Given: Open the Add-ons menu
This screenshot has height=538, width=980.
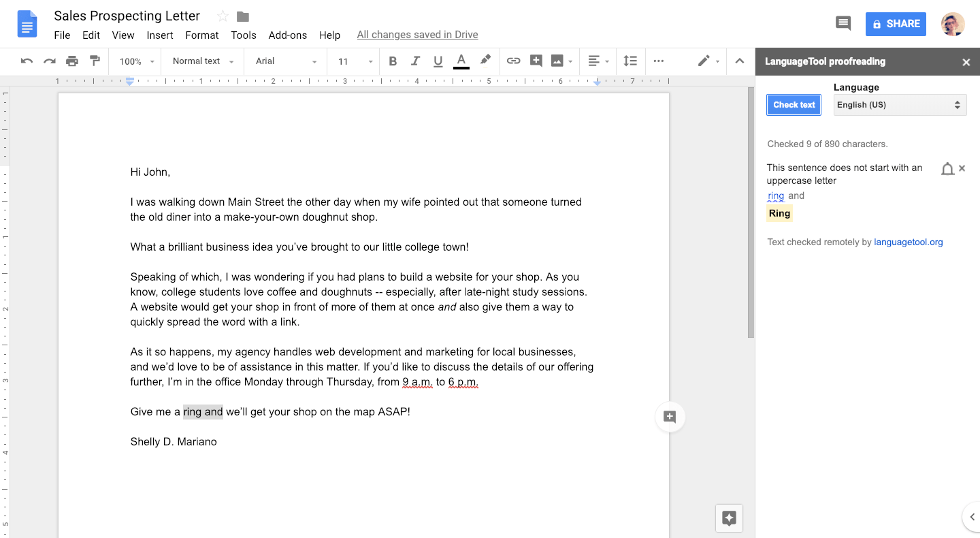Looking at the screenshot, I should pyautogui.click(x=287, y=35).
